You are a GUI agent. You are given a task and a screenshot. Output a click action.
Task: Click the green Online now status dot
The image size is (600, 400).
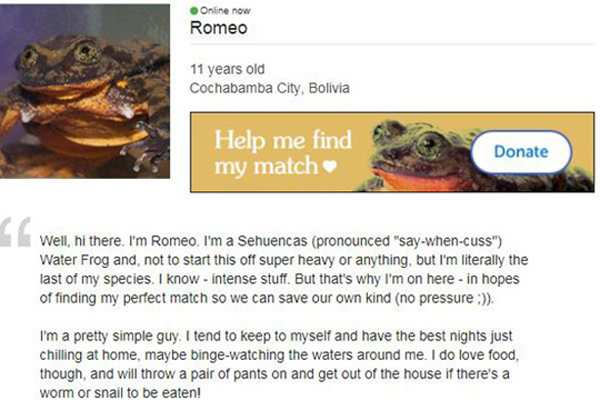(x=194, y=11)
